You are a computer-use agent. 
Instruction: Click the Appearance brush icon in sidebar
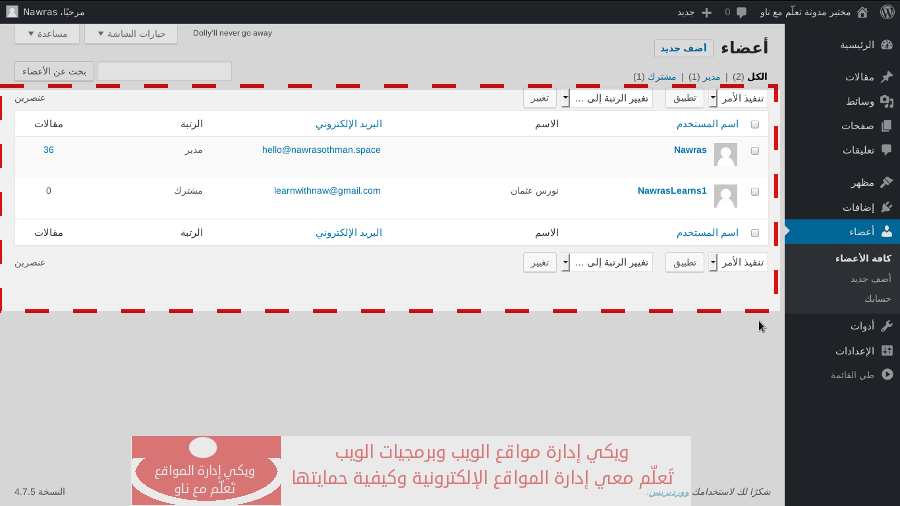point(886,183)
